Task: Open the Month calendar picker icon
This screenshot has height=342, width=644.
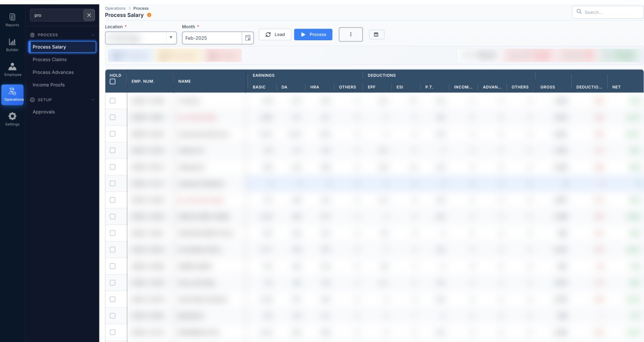Action: (x=248, y=38)
